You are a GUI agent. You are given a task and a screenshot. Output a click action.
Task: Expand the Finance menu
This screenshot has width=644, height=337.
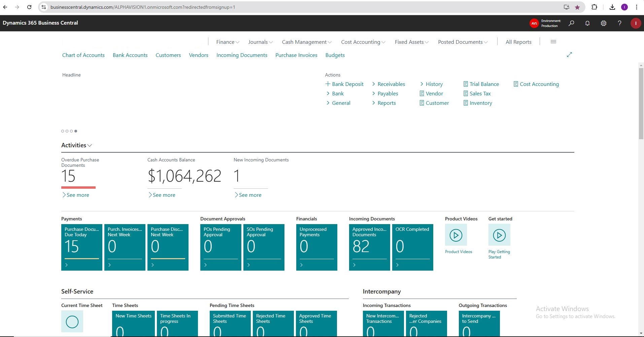pyautogui.click(x=228, y=42)
